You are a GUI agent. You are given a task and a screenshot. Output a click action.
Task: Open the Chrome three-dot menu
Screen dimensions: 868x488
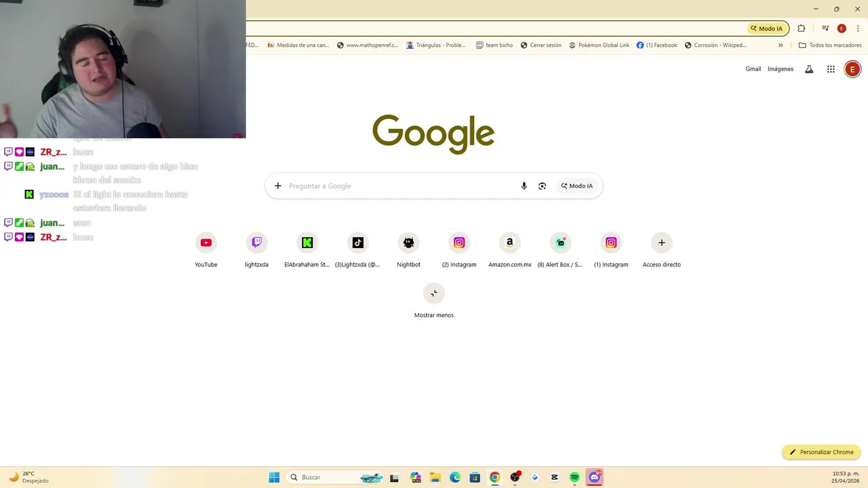(858, 28)
